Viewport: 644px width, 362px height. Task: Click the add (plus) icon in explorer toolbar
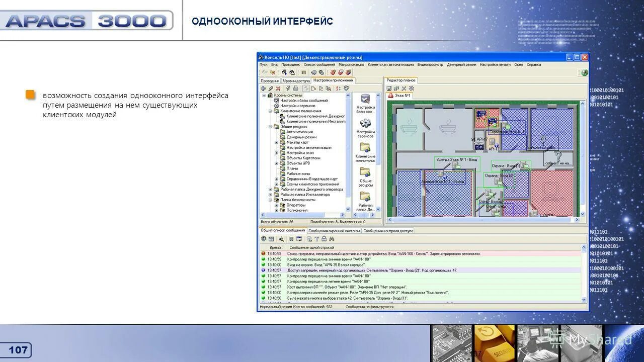[263, 88]
